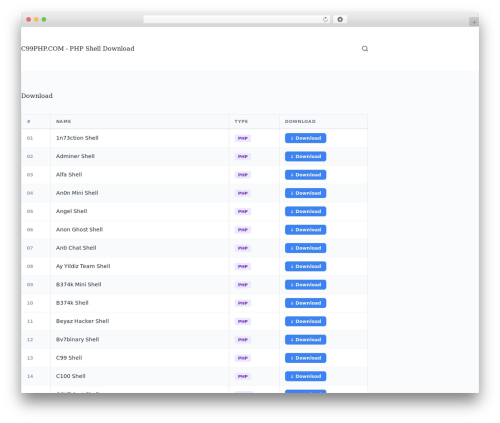This screenshot has width=500, height=423.
Task: Select the 'B374k Shell' name text
Action: tap(72, 303)
